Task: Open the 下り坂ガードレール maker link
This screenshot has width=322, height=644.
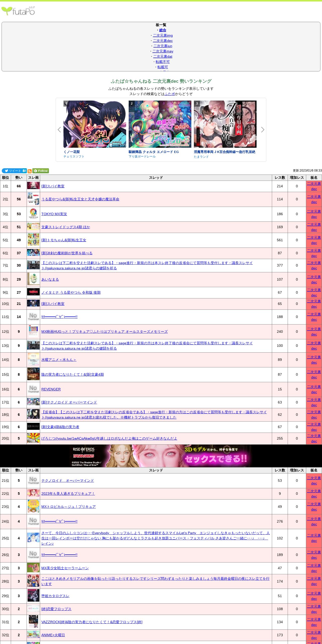Action: pyautogui.click(x=142, y=156)
